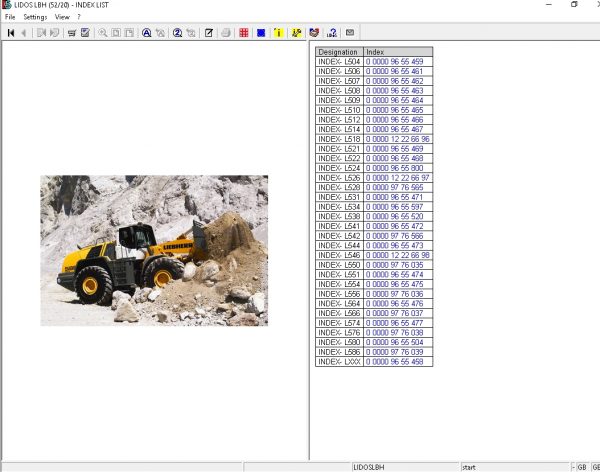Image resolution: width=600 pixels, height=472 pixels.
Task: Open index link 0 0000 96 55 459
Action: point(394,62)
